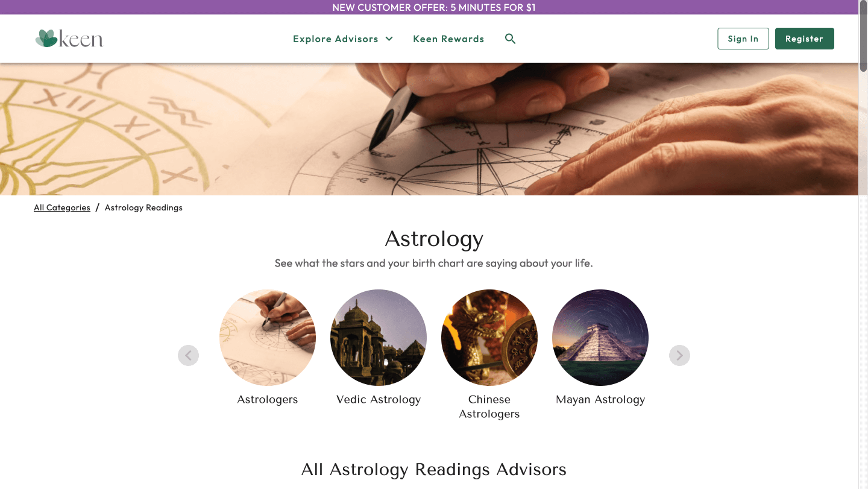Select the Mayan Astrology pyramid image
868x489 pixels.
pos(600,338)
